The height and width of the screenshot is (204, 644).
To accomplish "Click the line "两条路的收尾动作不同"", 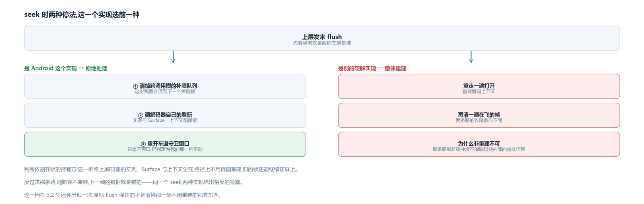I will (x=479, y=120).
